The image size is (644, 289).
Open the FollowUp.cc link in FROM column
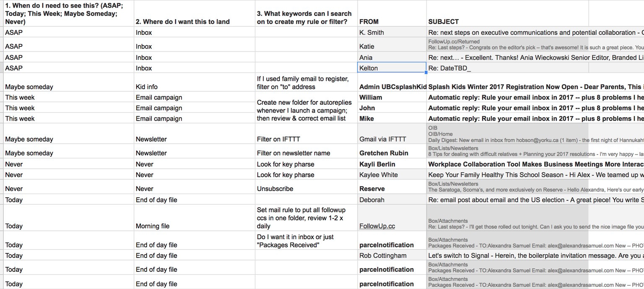(377, 226)
